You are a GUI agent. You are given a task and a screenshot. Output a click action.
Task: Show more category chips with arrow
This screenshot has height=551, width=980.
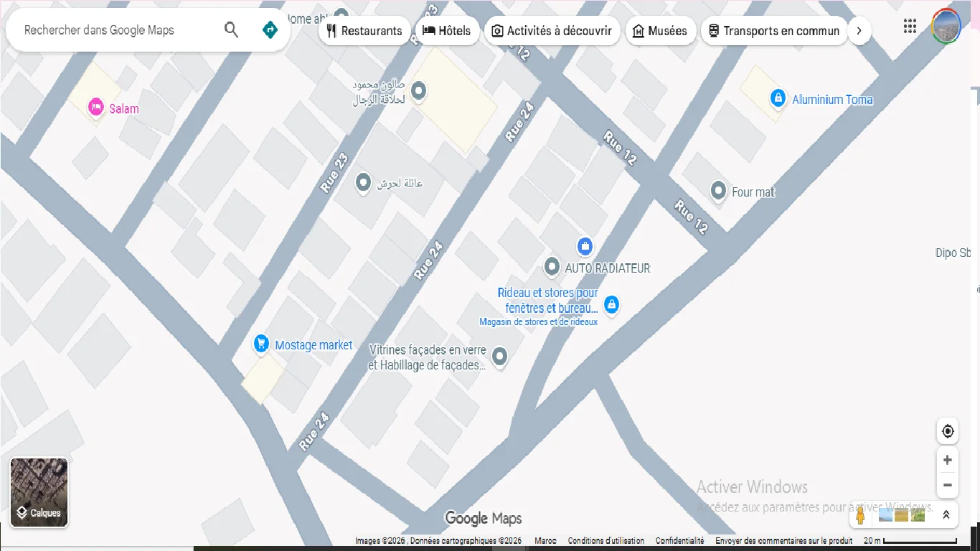click(x=859, y=31)
